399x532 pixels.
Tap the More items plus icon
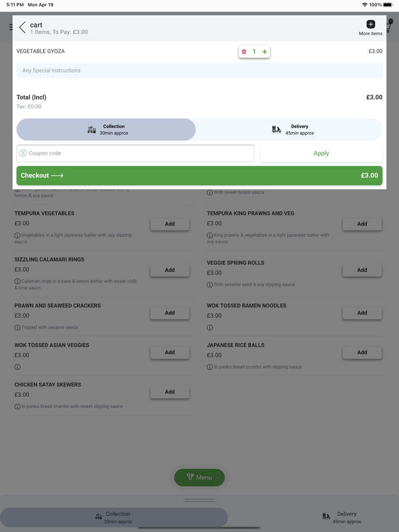click(371, 24)
